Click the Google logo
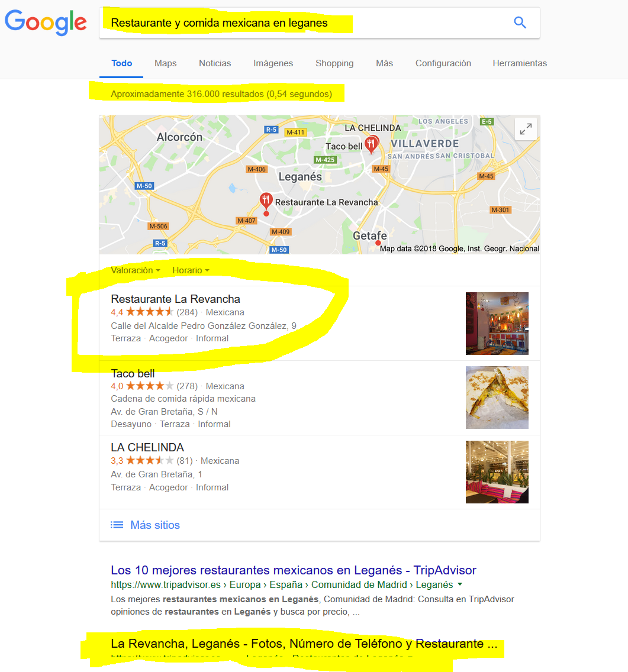Image resolution: width=628 pixels, height=672 pixels. (46, 22)
